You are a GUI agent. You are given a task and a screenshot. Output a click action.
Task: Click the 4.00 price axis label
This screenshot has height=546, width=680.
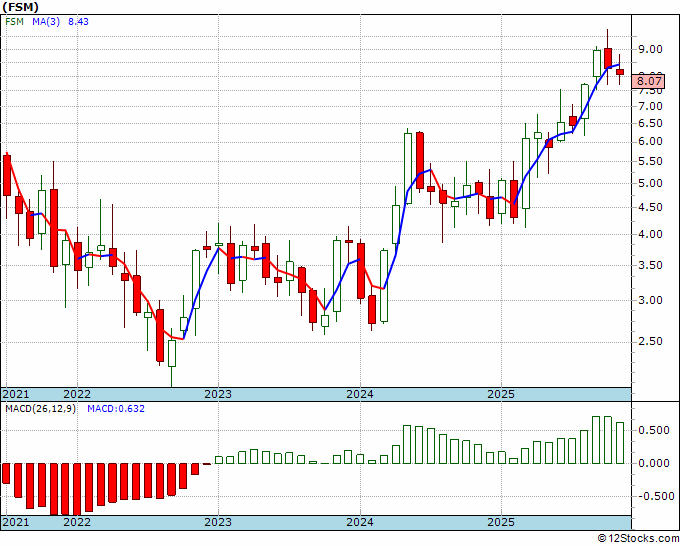(x=650, y=234)
